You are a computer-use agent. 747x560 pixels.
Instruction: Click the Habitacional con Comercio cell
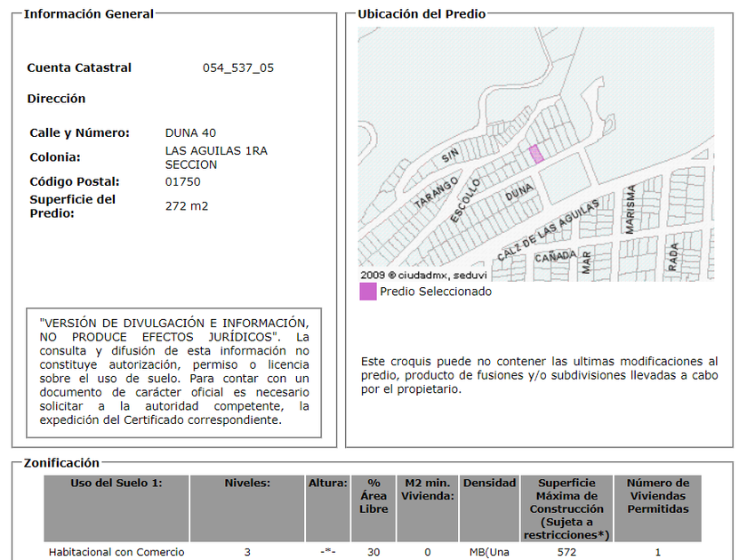coord(116,552)
